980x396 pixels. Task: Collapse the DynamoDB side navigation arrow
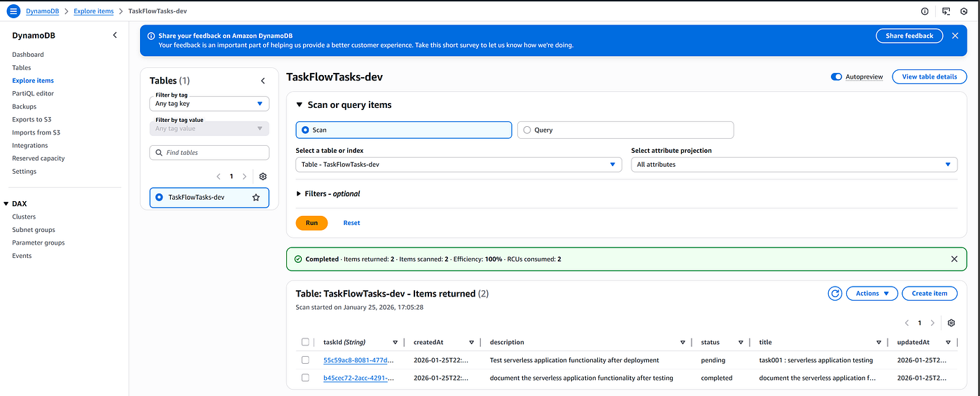coord(115,35)
